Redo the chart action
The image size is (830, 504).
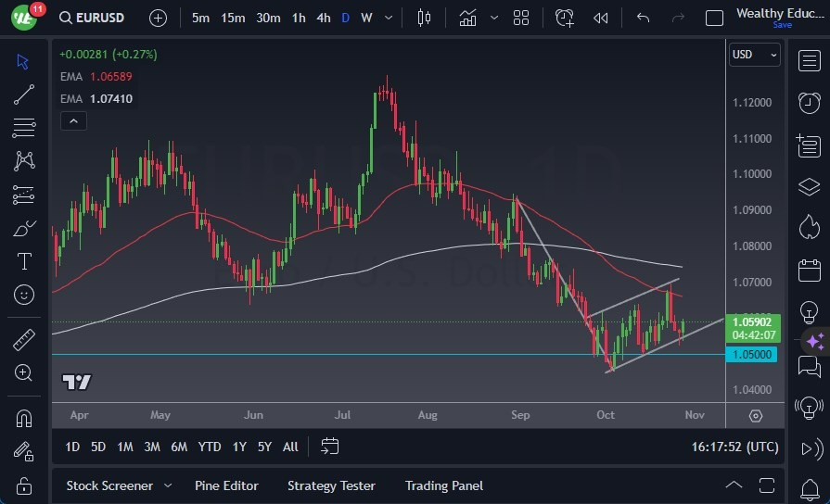678,18
